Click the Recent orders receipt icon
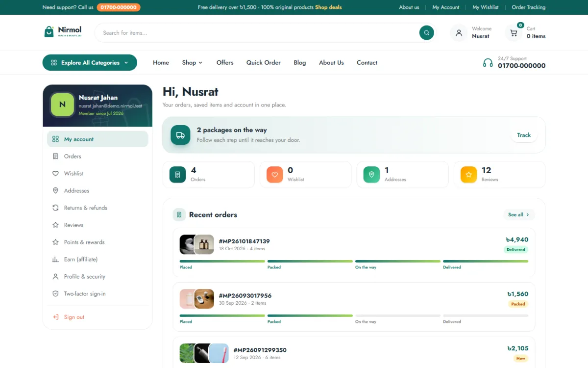Screen dimensions: 588x368 pyautogui.click(x=179, y=214)
